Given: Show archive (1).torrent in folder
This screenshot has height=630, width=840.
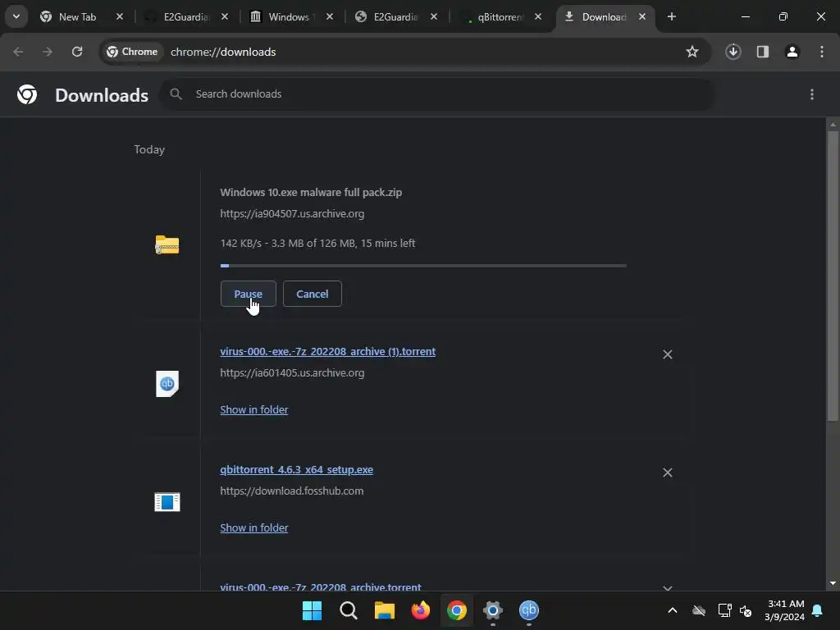Looking at the screenshot, I should point(254,409).
